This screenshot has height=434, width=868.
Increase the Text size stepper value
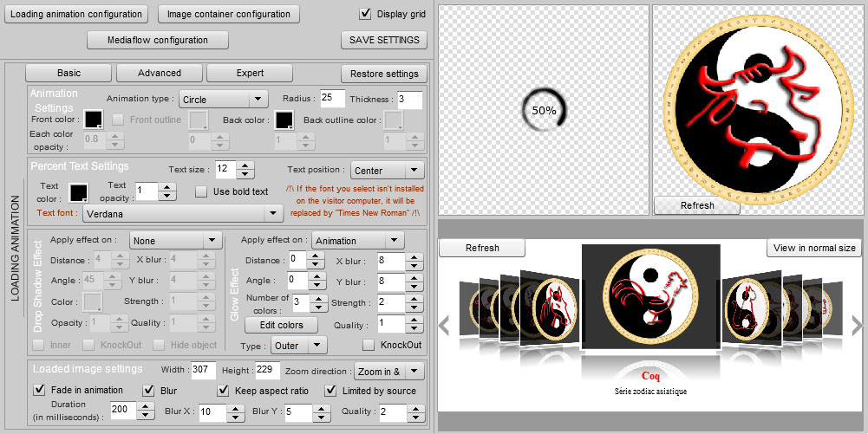click(245, 165)
